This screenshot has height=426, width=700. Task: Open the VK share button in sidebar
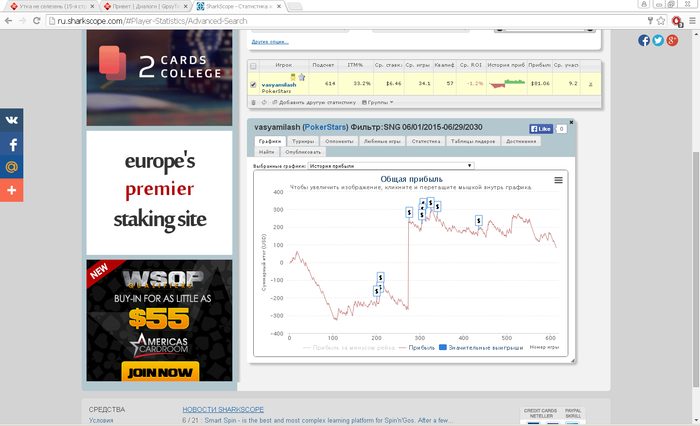point(12,120)
